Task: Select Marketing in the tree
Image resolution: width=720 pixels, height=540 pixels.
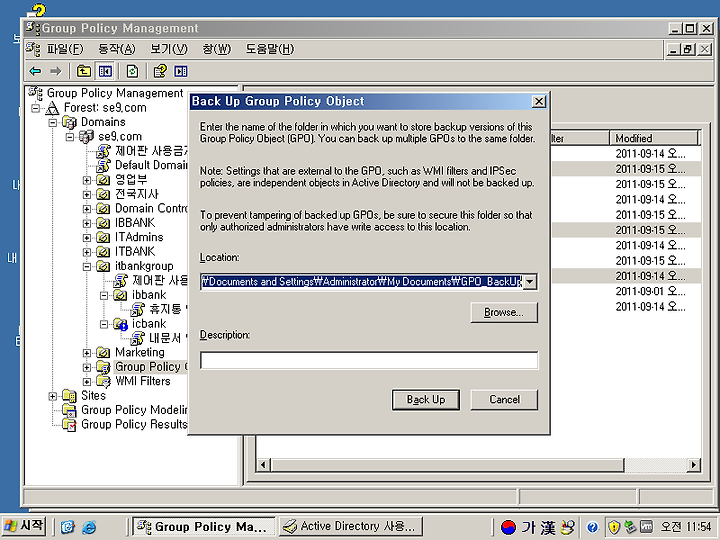Action: [140, 352]
